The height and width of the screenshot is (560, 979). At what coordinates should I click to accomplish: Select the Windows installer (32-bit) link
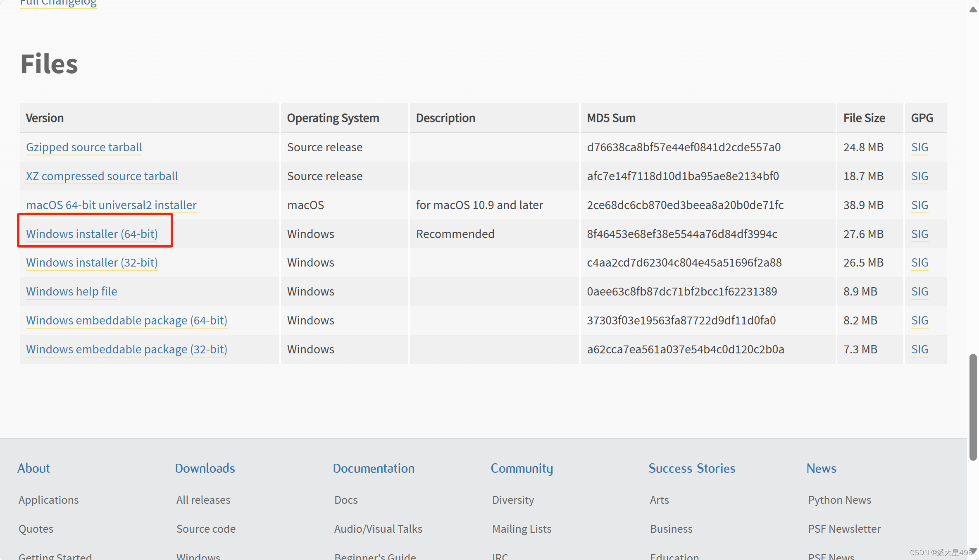point(92,262)
